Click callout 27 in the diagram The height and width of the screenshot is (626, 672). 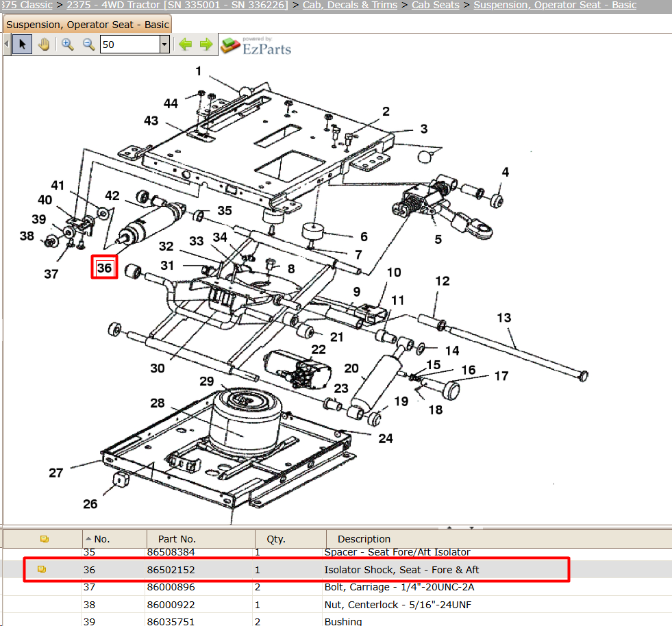coord(55,473)
